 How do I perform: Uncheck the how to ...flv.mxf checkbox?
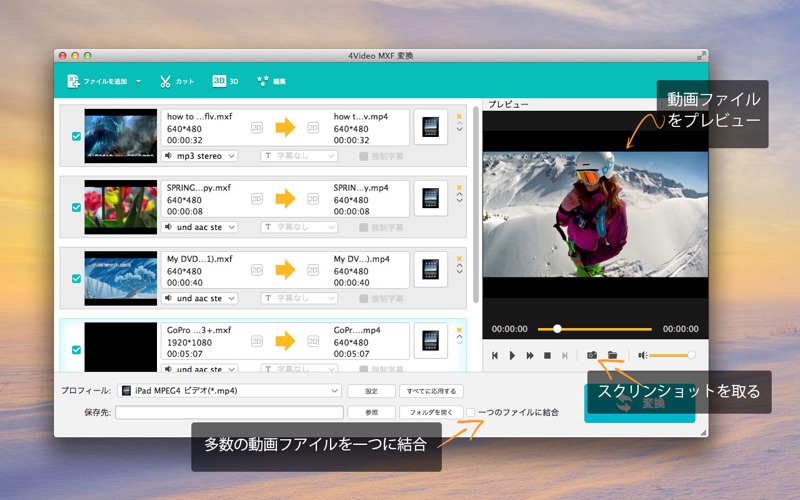76,136
